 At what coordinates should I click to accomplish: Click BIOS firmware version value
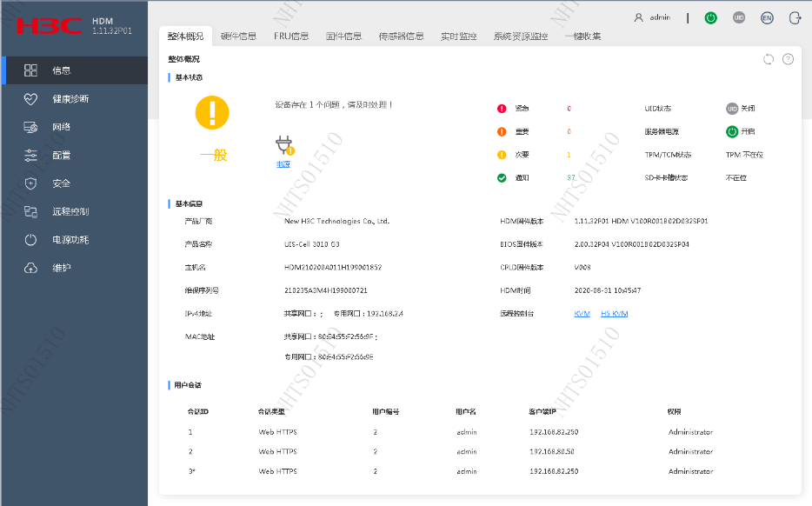tap(632, 244)
